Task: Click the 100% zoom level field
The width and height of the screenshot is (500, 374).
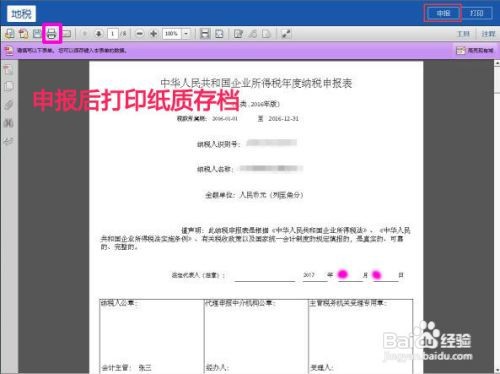Action: 172,34
